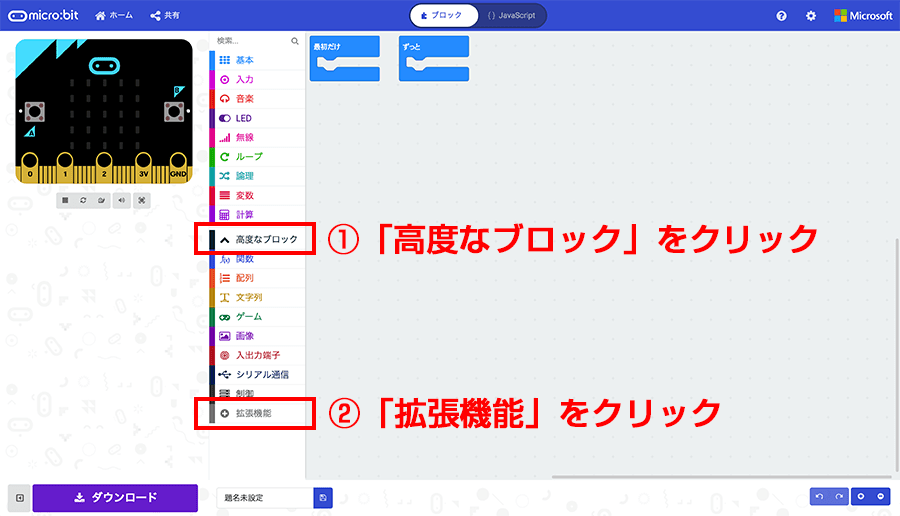Zoom in the workspace

(x=861, y=496)
